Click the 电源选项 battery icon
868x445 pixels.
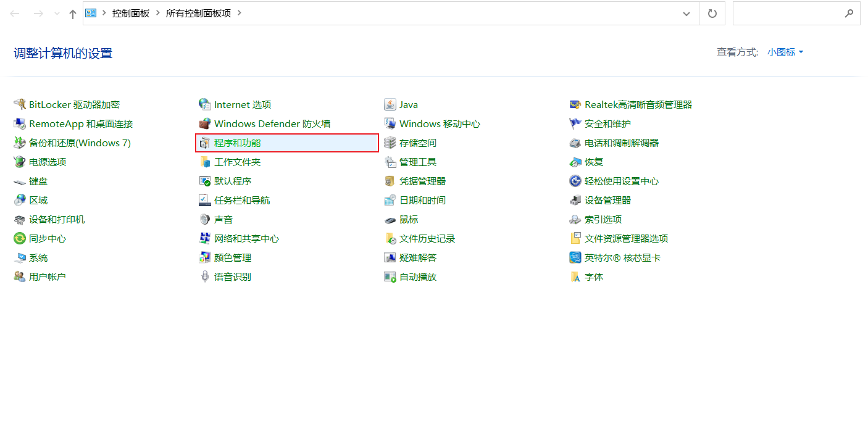click(x=20, y=162)
